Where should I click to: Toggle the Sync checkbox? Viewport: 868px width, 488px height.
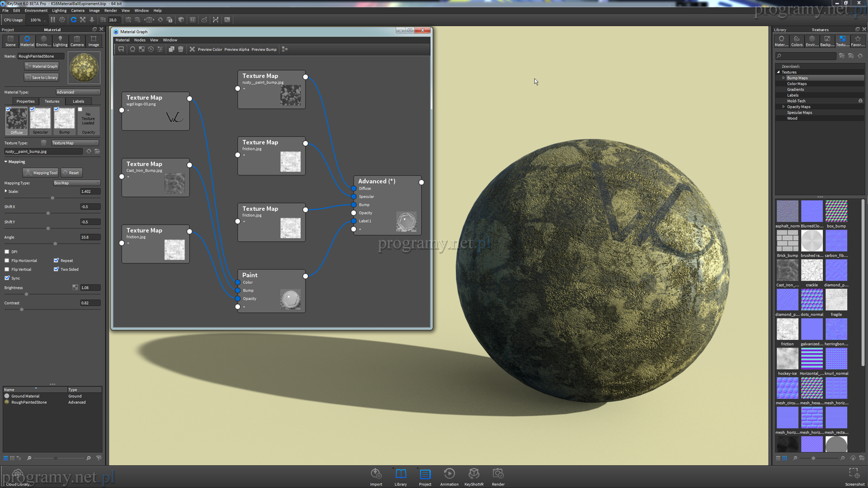point(7,278)
